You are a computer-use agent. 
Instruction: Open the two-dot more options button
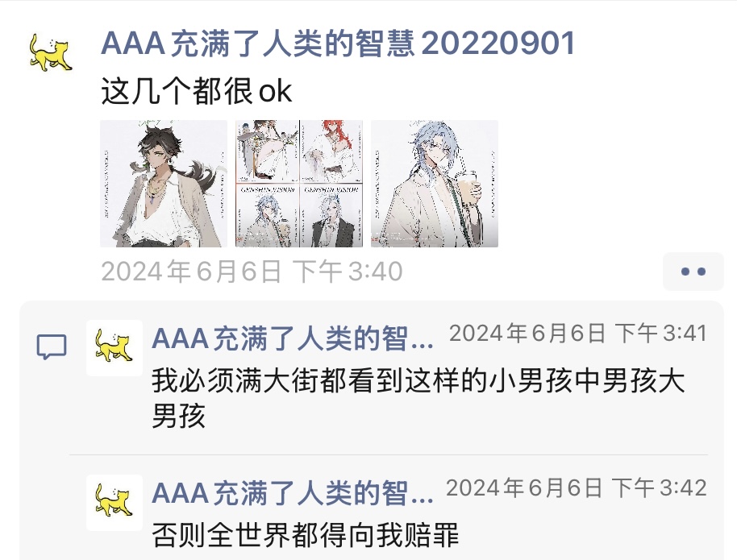click(x=693, y=272)
